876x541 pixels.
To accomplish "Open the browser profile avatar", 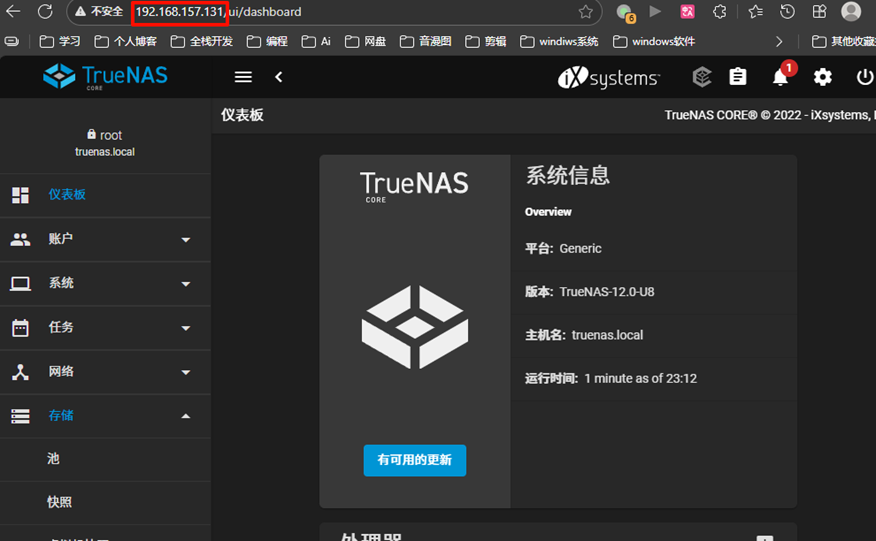I will coord(851,11).
